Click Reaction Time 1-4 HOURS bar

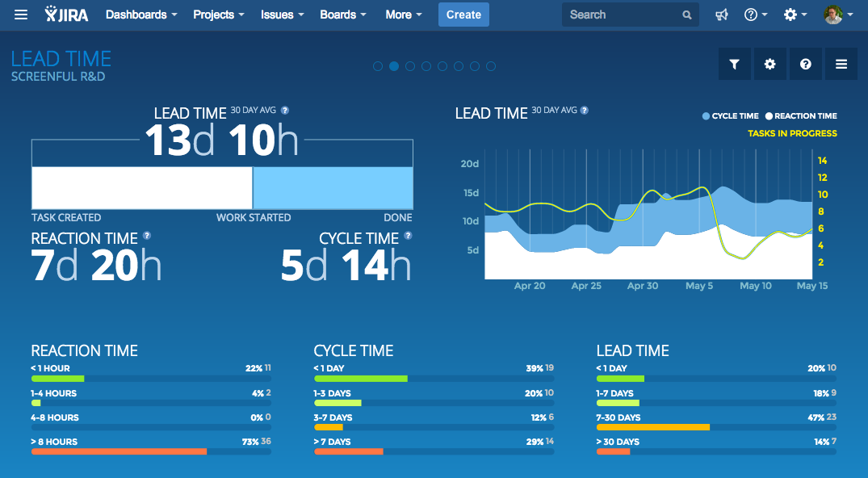tap(36, 403)
